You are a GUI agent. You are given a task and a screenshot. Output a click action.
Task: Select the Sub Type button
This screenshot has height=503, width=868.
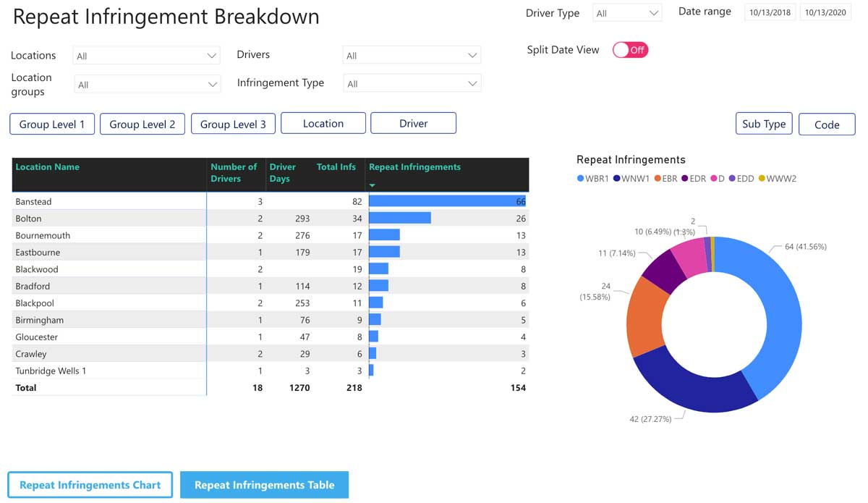click(x=764, y=124)
